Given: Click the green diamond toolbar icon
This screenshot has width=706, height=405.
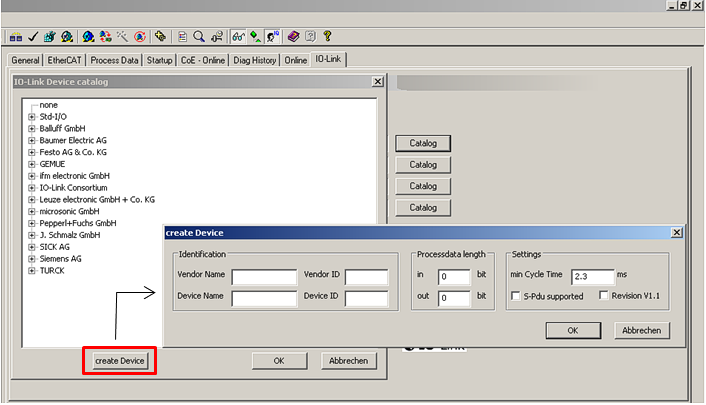Looking at the screenshot, I should point(255,36).
